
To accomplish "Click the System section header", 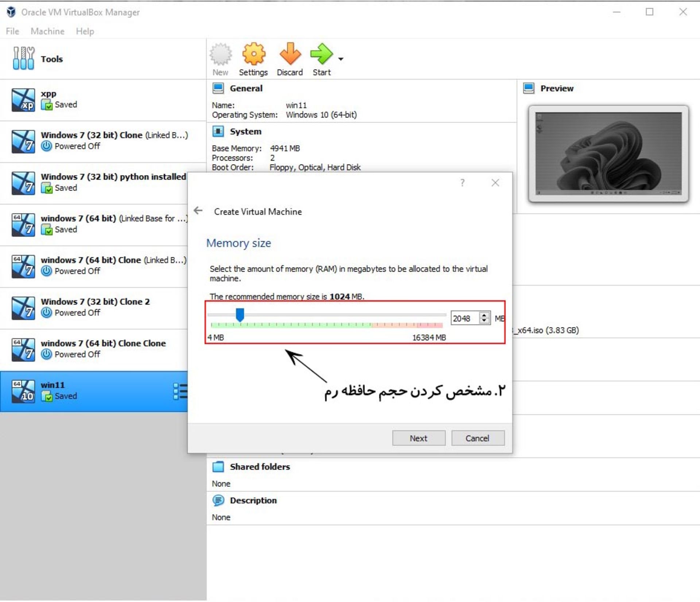I will coord(245,132).
